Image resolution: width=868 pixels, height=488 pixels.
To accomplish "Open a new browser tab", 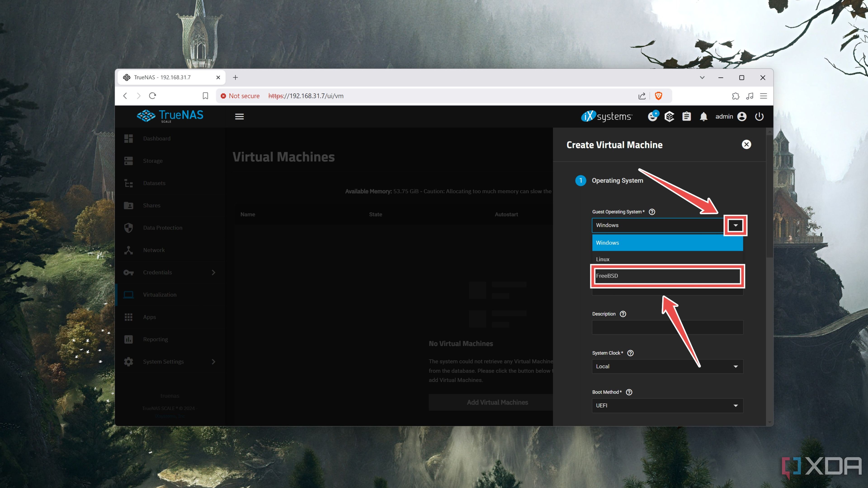I will 236,77.
